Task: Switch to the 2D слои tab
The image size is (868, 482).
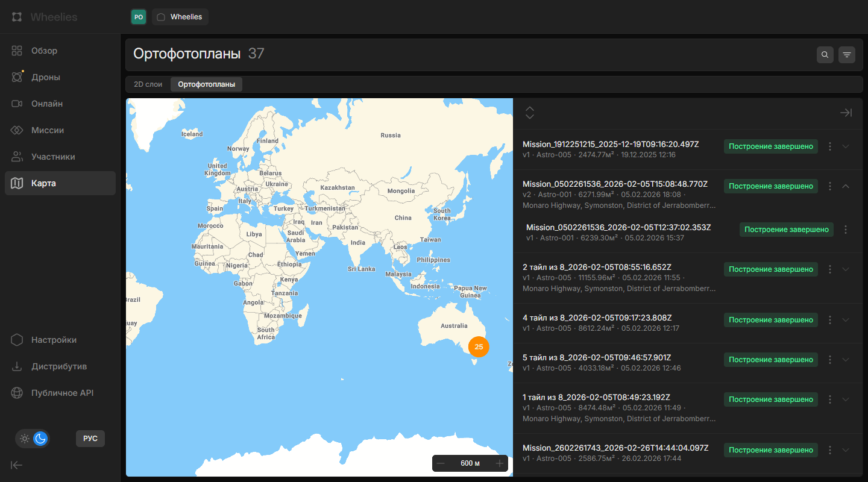Action: (148, 84)
